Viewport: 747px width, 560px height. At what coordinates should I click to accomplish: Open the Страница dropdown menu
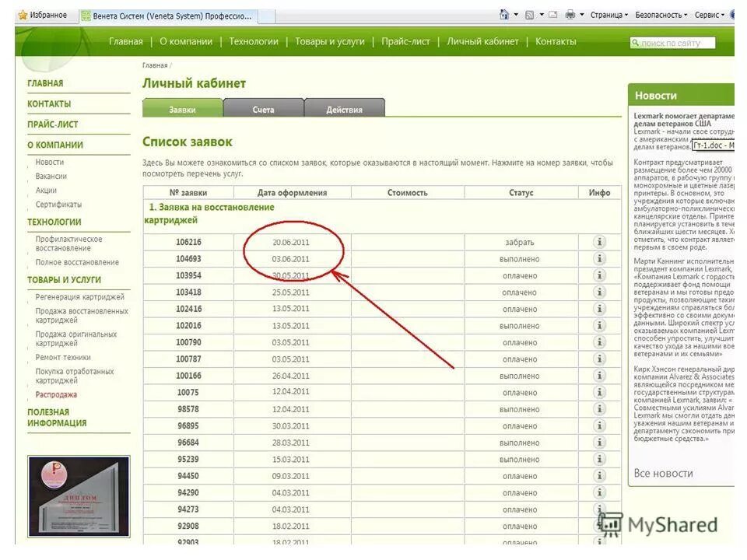(x=609, y=15)
